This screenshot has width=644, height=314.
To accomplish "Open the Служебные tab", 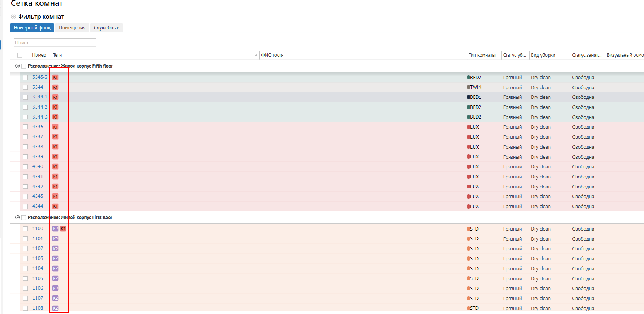I will tap(106, 28).
